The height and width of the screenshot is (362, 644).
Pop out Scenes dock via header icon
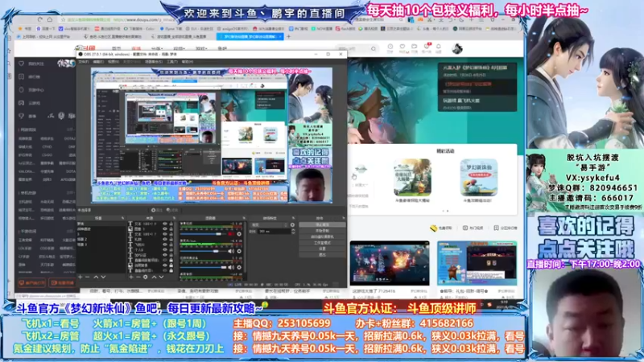(x=122, y=218)
